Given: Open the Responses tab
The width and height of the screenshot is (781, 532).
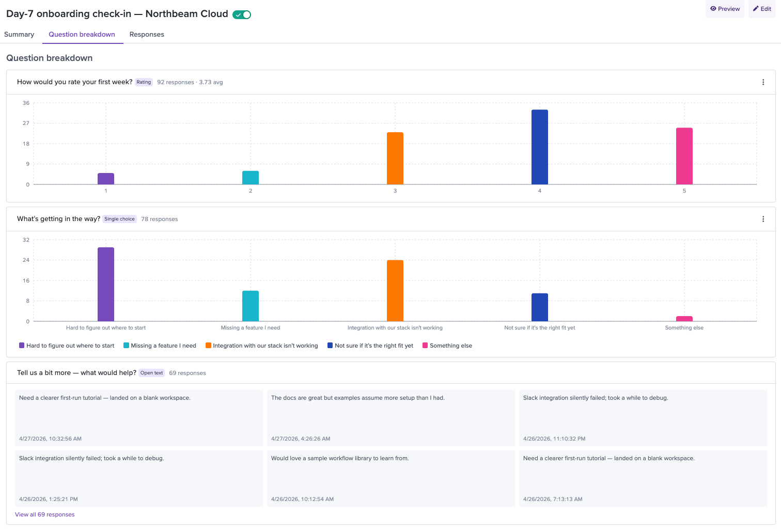Looking at the screenshot, I should (147, 35).
